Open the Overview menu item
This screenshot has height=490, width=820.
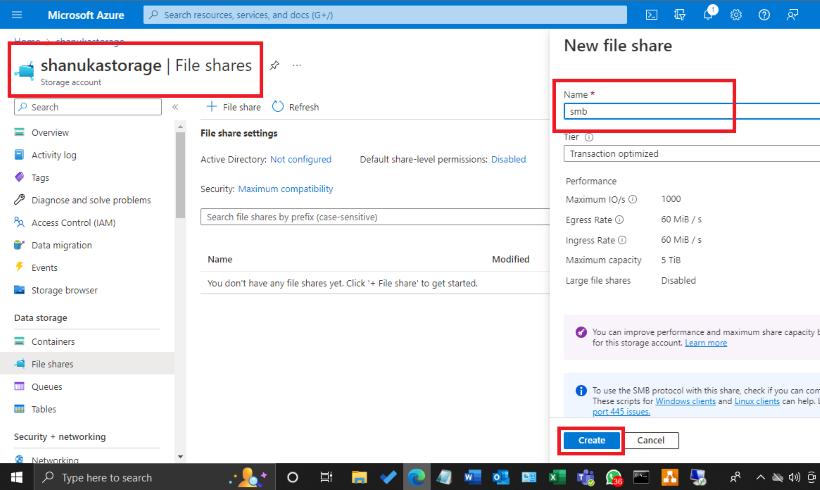[50, 132]
